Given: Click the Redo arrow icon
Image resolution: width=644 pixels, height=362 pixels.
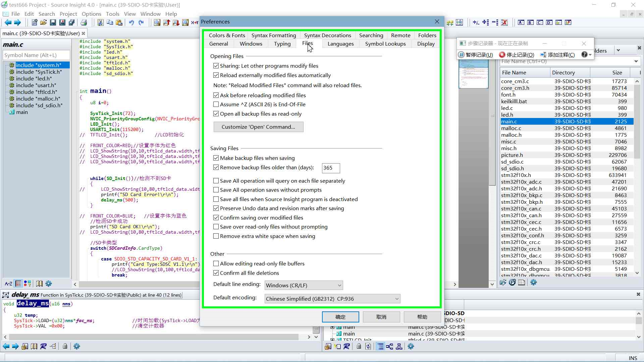Looking at the screenshot, I should click(141, 22).
